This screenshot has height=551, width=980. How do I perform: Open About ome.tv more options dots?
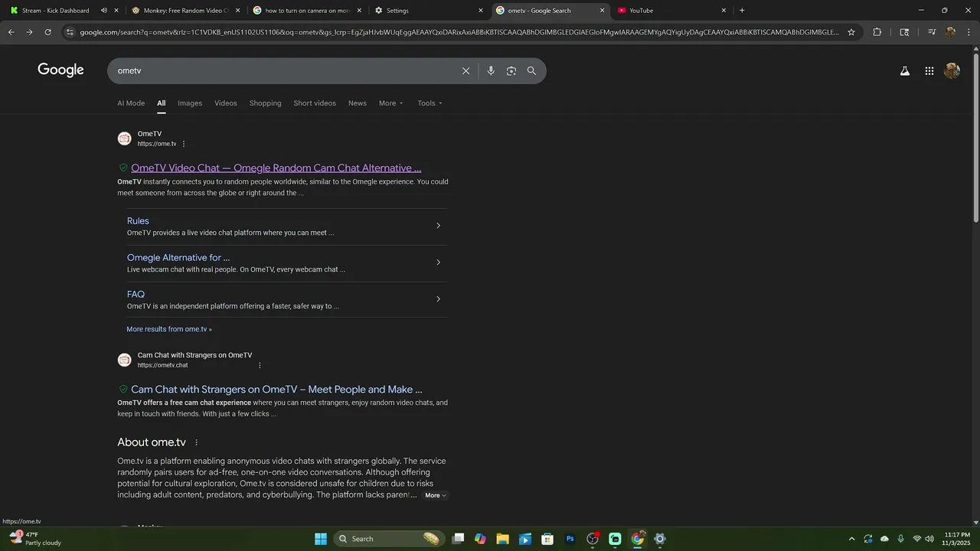[197, 442]
